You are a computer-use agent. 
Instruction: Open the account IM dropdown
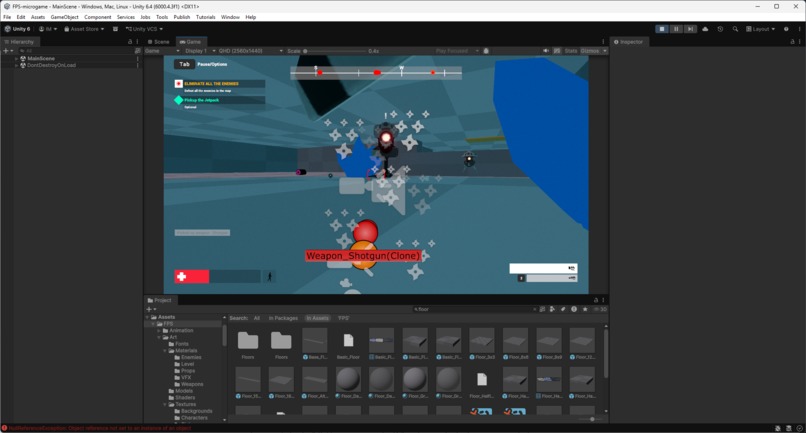[x=48, y=29]
